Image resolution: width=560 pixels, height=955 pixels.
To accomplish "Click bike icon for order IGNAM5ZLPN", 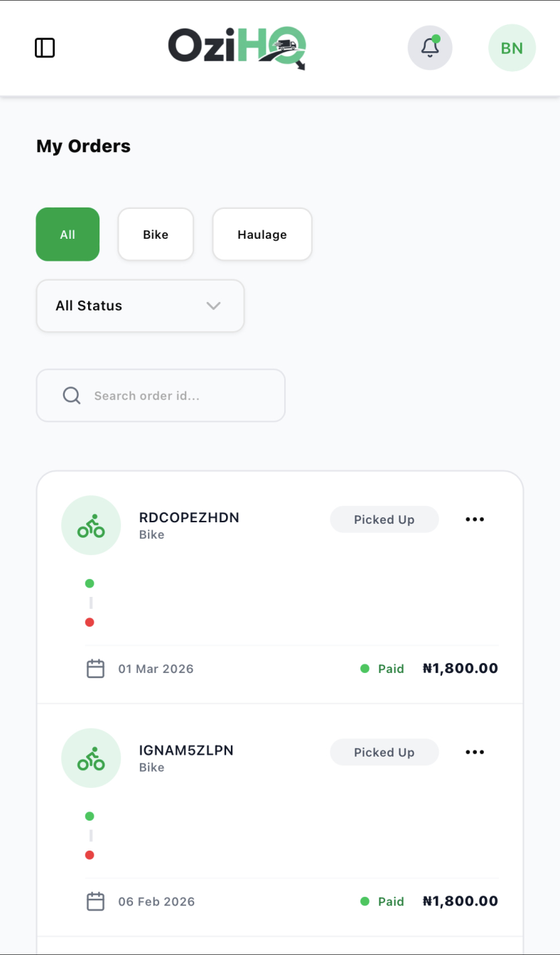I will point(91,758).
